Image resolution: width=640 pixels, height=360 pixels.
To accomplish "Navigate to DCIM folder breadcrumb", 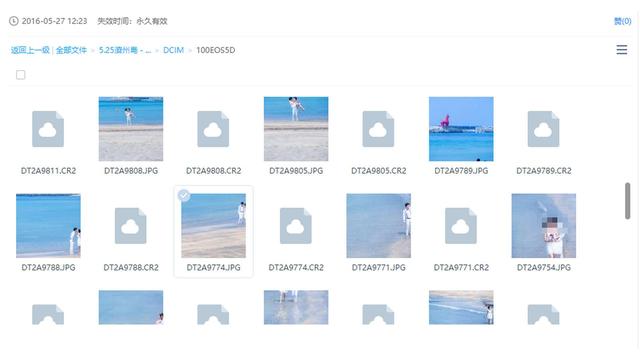I will click(173, 50).
